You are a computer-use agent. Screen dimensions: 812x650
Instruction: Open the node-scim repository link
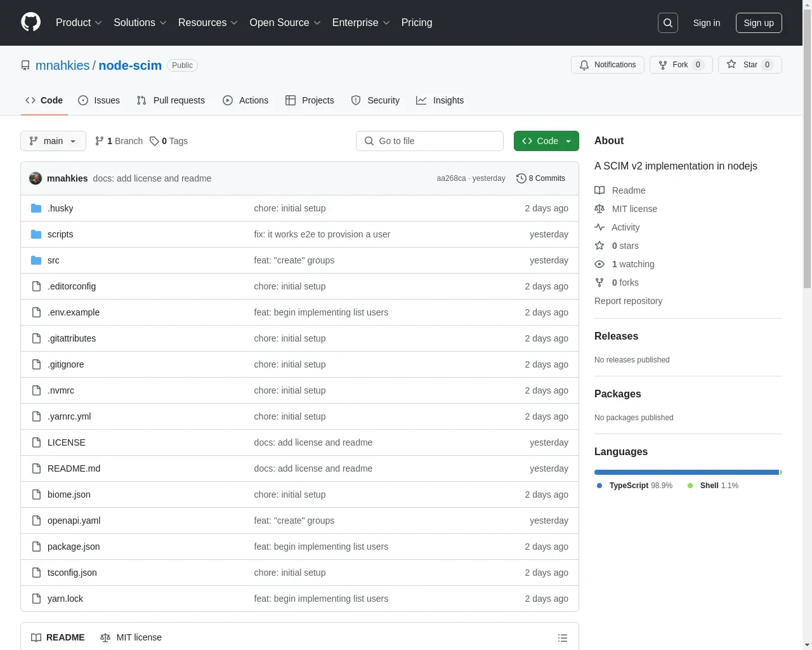point(130,65)
